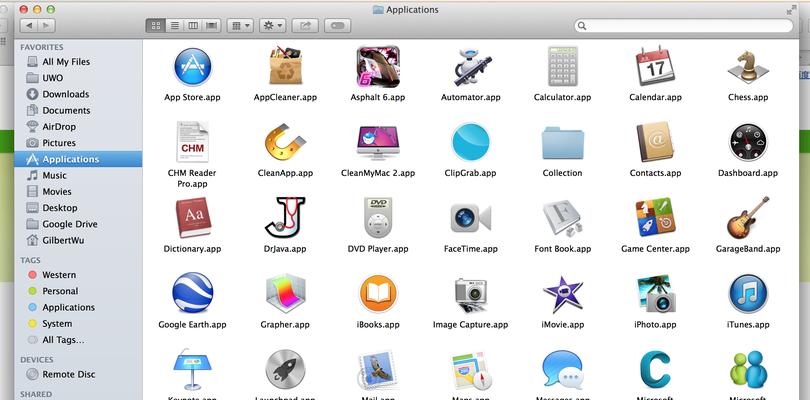Image resolution: width=810 pixels, height=400 pixels.
Task: Click the Messages speech bubble icon
Action: (563, 370)
